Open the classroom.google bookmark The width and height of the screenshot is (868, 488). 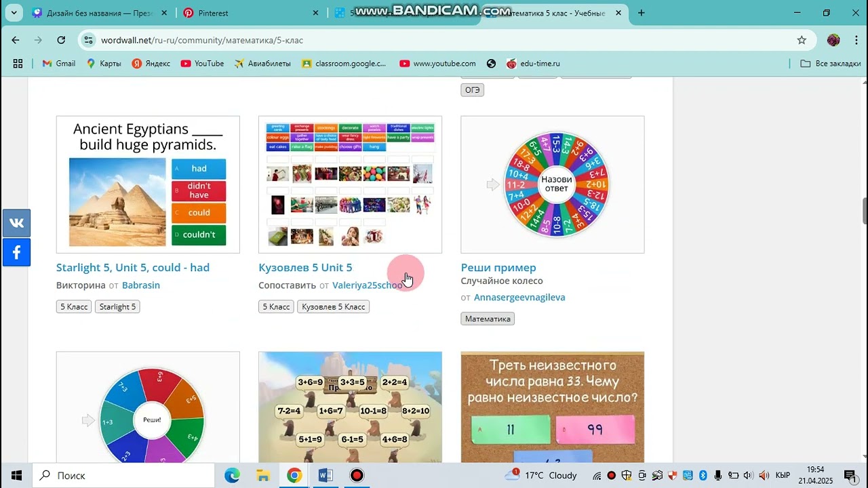tap(344, 63)
